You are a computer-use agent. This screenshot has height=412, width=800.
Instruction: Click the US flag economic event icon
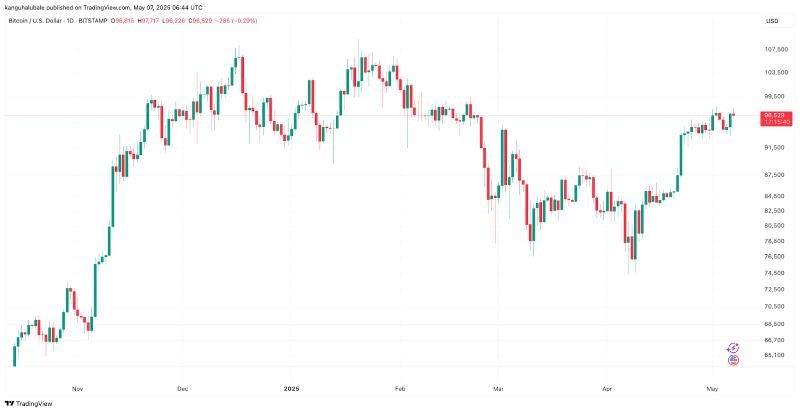tap(733, 360)
